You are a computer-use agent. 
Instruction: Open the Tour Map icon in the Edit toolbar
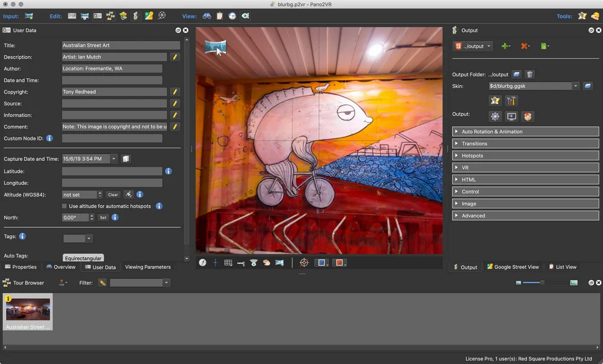[123, 16]
